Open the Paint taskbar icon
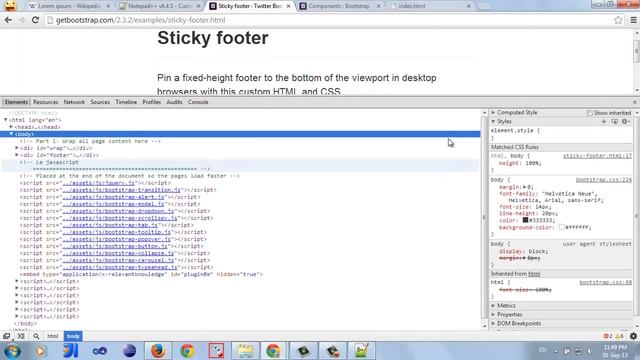This screenshot has width=640, height=360. [x=216, y=351]
